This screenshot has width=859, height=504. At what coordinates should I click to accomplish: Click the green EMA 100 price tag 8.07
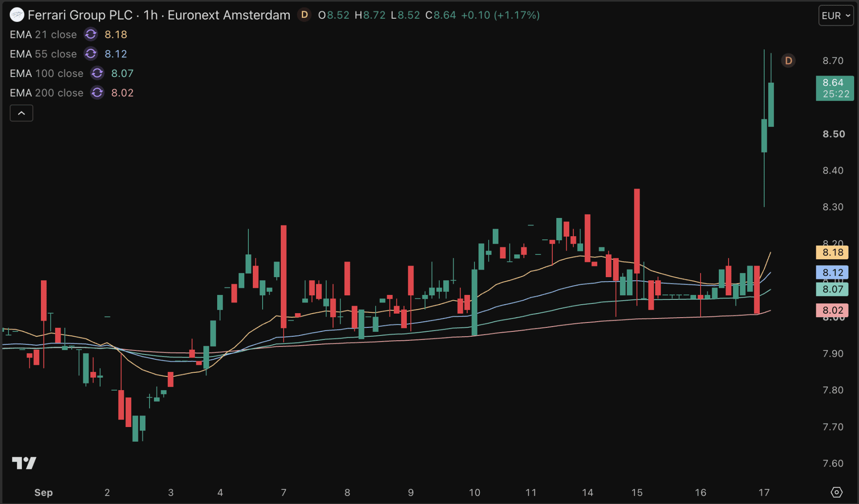tap(832, 289)
